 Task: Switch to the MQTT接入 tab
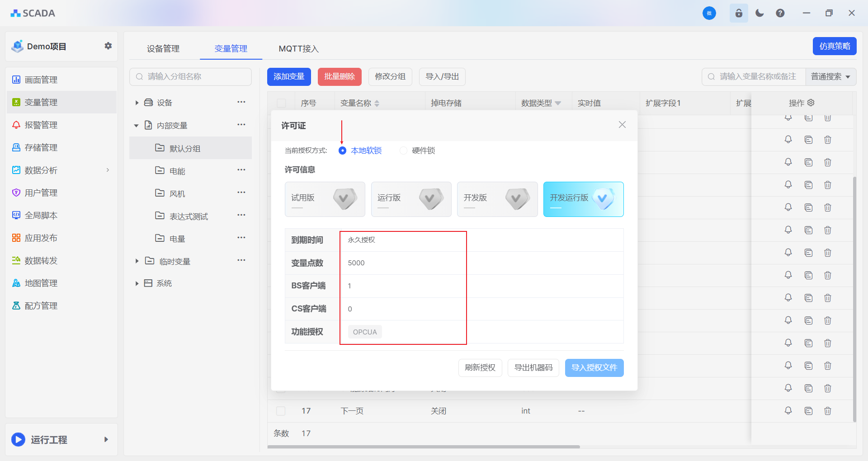click(x=298, y=48)
